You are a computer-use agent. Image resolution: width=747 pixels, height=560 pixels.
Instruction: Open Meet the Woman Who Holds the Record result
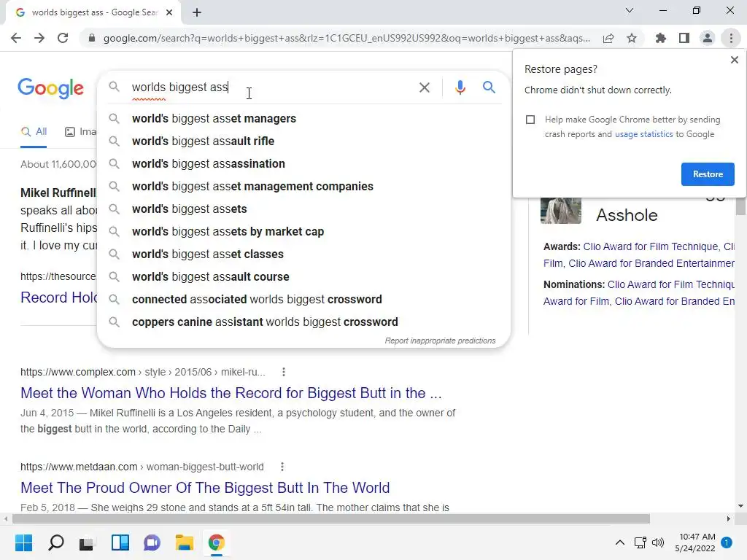231,393
